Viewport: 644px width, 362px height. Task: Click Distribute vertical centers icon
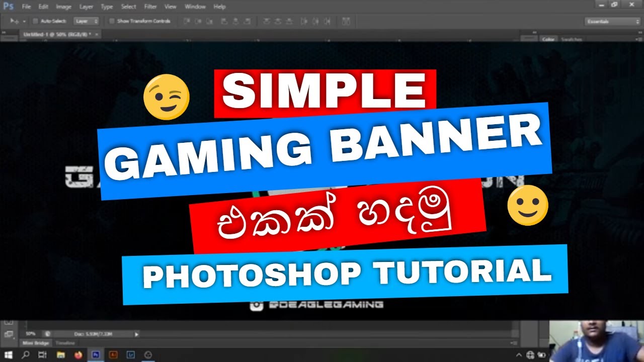tap(278, 21)
